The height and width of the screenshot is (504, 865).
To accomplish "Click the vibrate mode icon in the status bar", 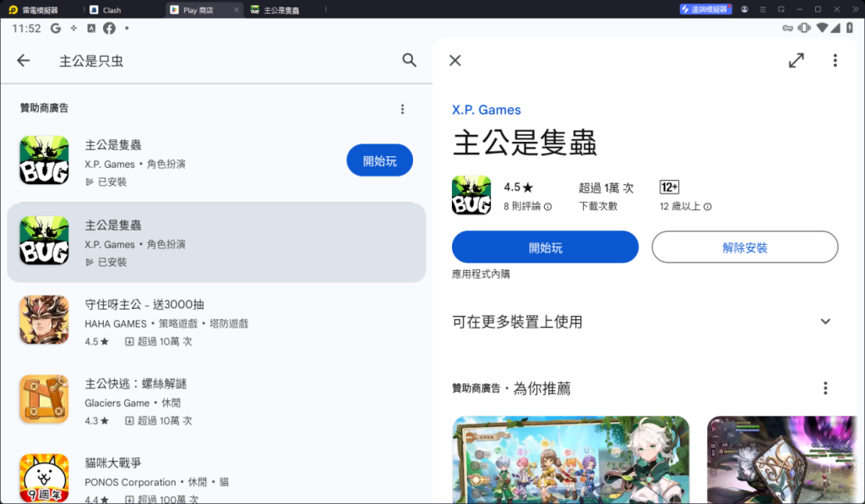I will pos(804,28).
